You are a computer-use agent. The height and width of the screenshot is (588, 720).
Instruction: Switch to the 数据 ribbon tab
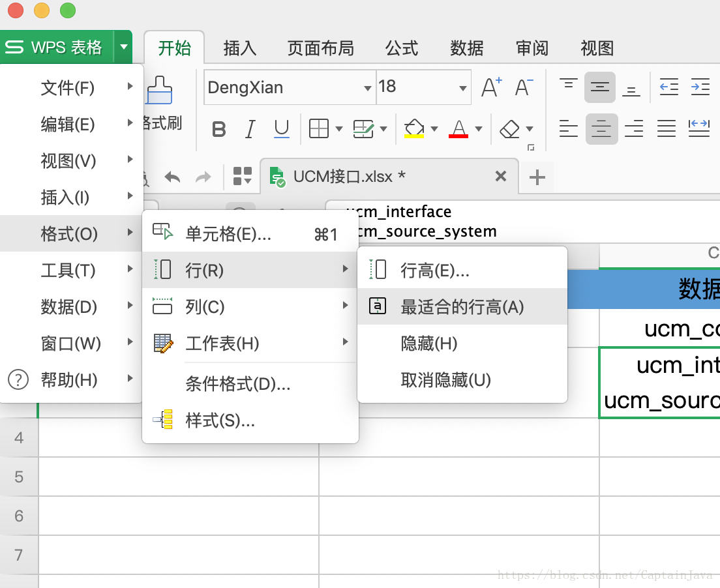[466, 48]
